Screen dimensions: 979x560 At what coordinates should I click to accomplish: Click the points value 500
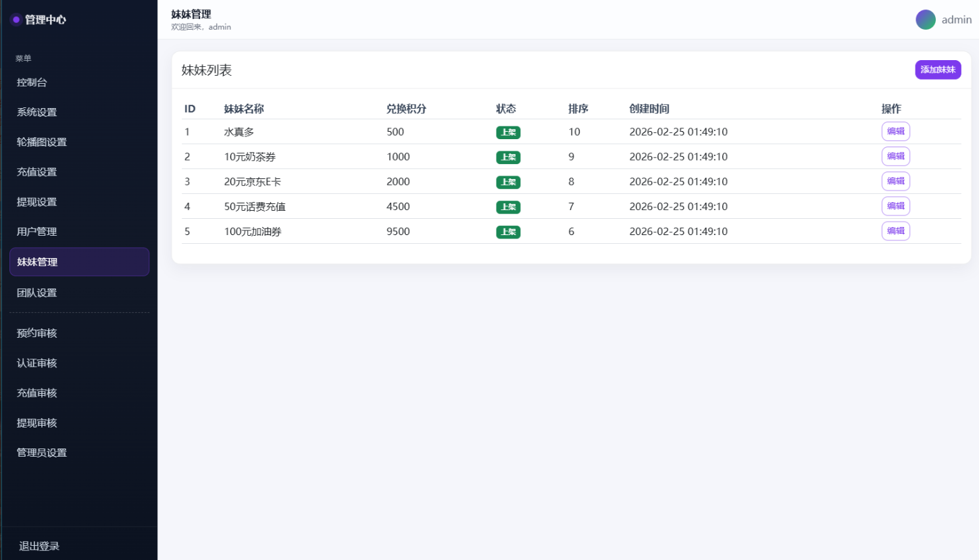point(395,132)
